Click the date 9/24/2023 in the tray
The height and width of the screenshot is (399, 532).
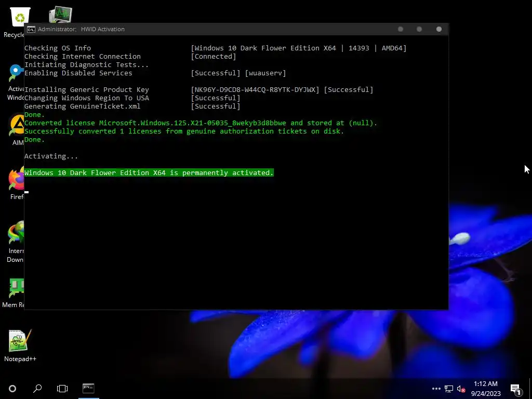tap(486, 394)
